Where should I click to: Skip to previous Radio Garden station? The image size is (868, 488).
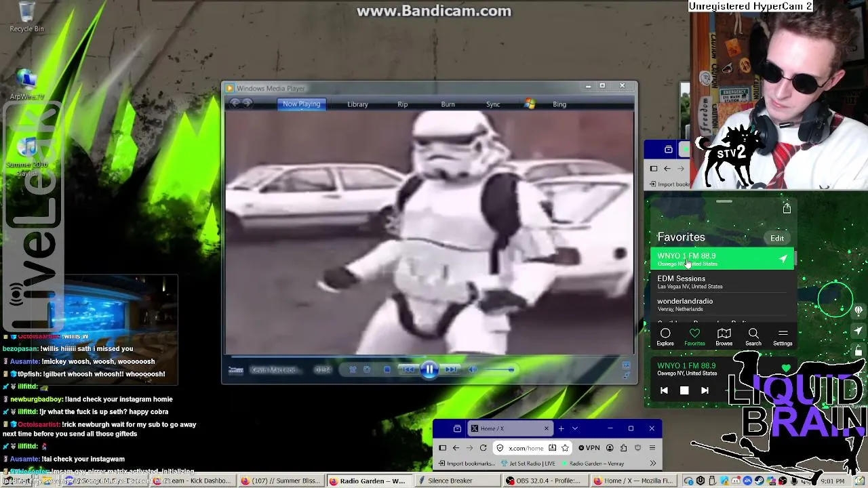pyautogui.click(x=664, y=390)
